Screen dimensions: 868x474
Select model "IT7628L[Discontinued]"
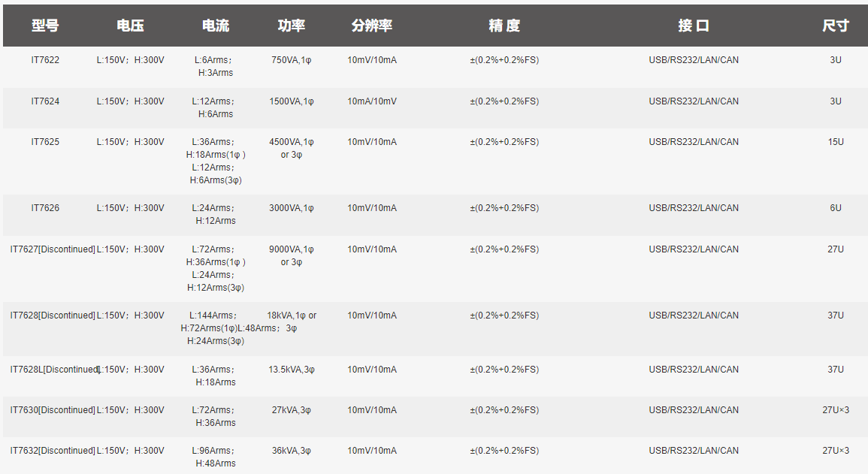point(55,370)
